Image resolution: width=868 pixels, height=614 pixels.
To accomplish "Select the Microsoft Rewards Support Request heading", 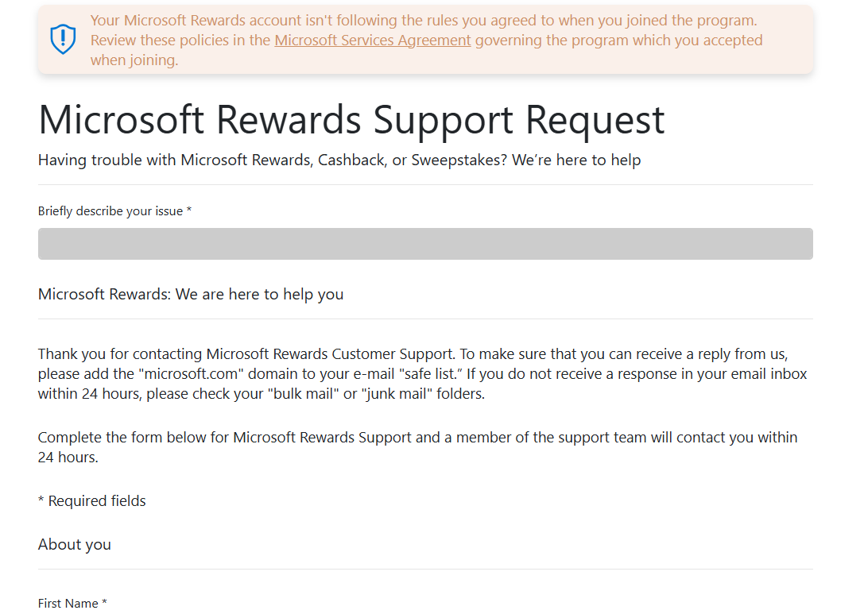I will pos(351,120).
